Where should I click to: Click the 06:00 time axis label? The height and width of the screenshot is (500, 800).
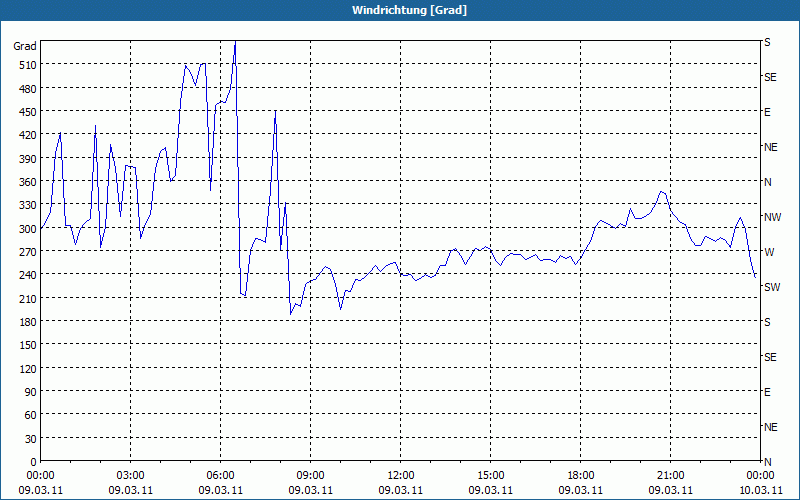coord(220,476)
